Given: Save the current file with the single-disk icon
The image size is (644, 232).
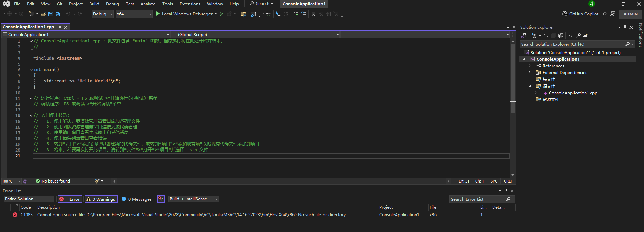Looking at the screenshot, I should point(51,14).
